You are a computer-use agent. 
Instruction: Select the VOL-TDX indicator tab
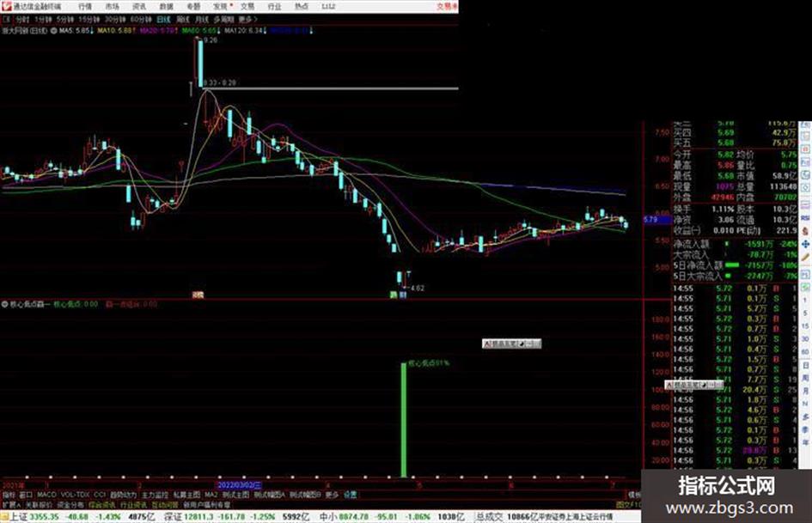(75, 495)
